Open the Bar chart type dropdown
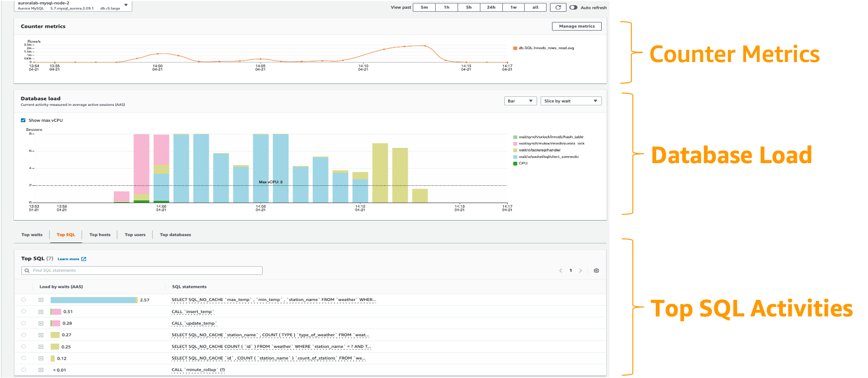 (520, 101)
